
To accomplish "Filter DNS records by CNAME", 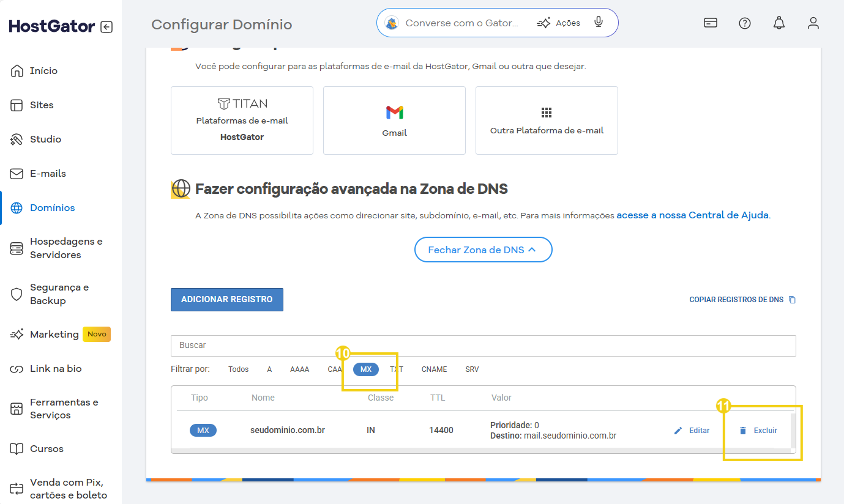I will coord(434,369).
